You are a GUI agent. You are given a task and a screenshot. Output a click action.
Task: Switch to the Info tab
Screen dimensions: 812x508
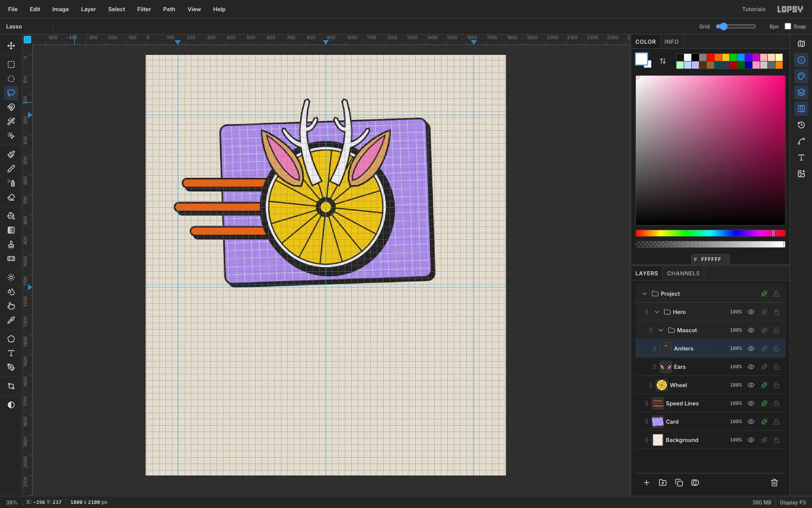click(671, 42)
